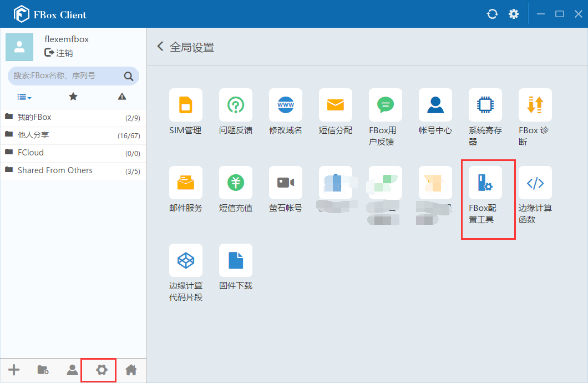Expand 他人分享 folder
This screenshot has width=588, height=383.
[73, 135]
